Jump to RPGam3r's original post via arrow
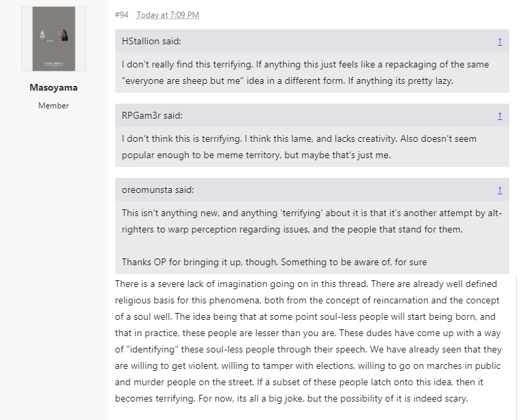 tap(500, 115)
